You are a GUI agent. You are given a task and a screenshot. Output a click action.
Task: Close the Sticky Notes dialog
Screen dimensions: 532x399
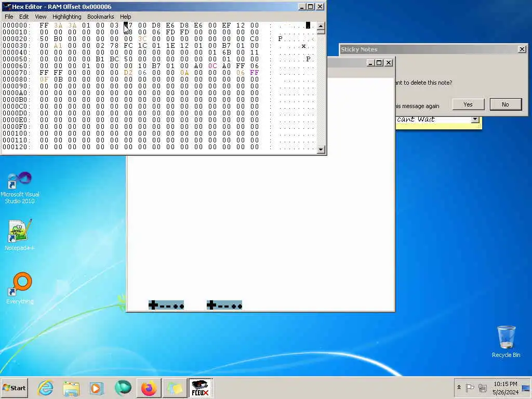click(522, 49)
